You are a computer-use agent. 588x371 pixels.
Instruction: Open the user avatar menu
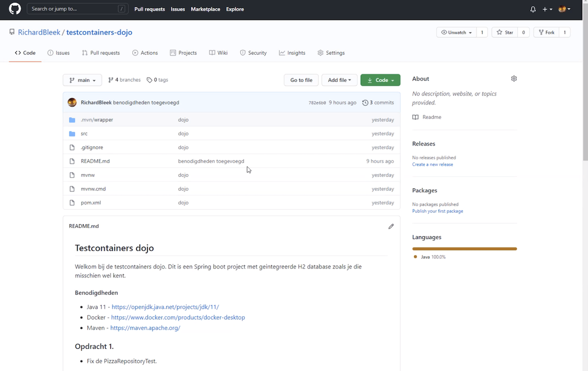(565, 9)
